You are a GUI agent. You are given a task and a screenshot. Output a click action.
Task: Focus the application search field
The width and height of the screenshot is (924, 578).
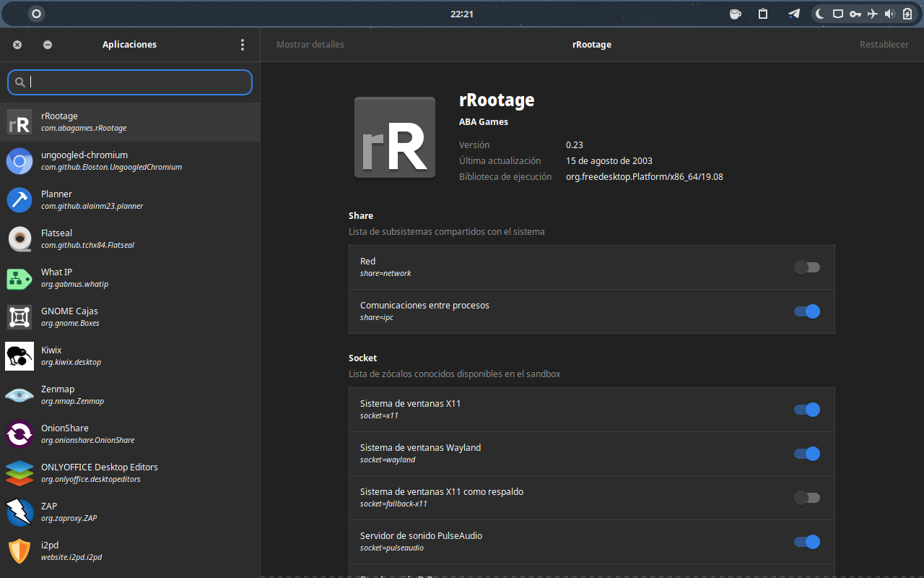coord(130,82)
